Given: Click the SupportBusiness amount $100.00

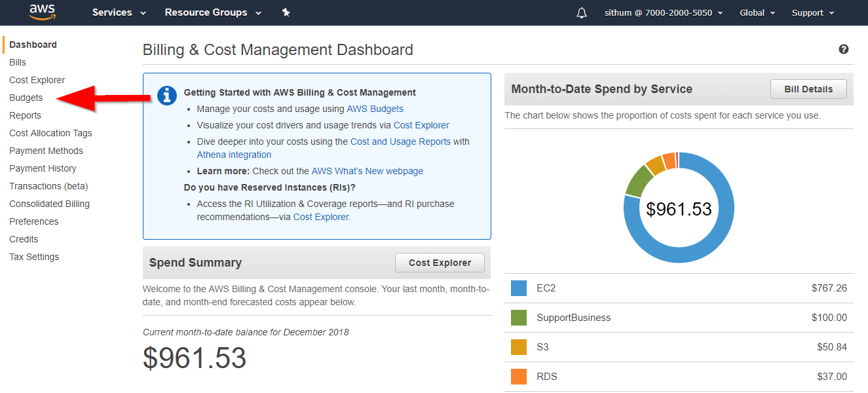Looking at the screenshot, I should click(829, 318).
